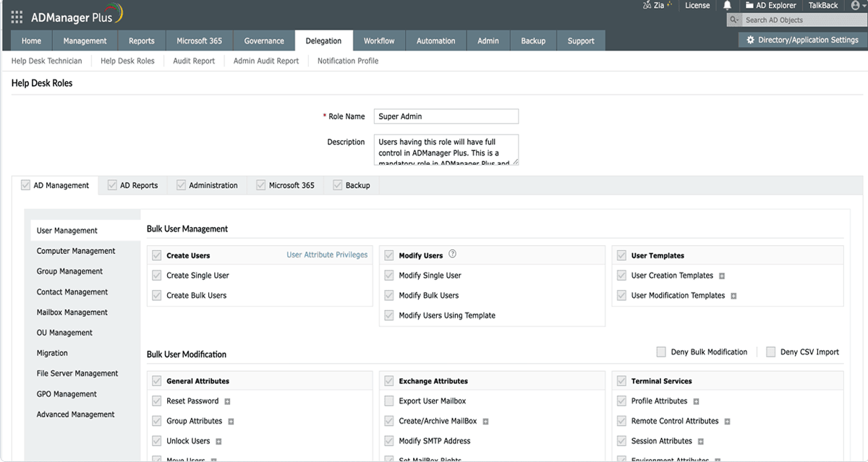
Task: Expand Create/Archive MailBox options
Action: click(485, 422)
